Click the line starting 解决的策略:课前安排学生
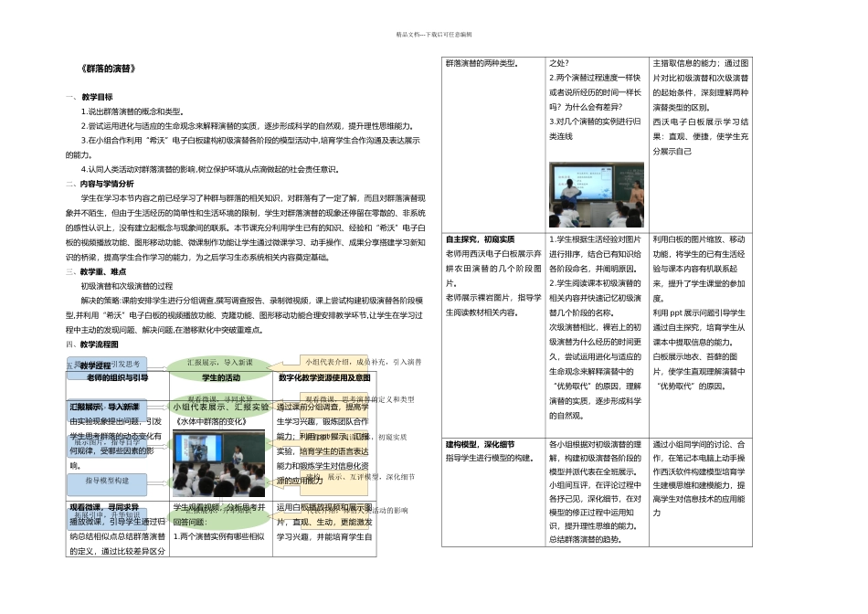This screenshot has width=868, height=614. [x=252, y=301]
